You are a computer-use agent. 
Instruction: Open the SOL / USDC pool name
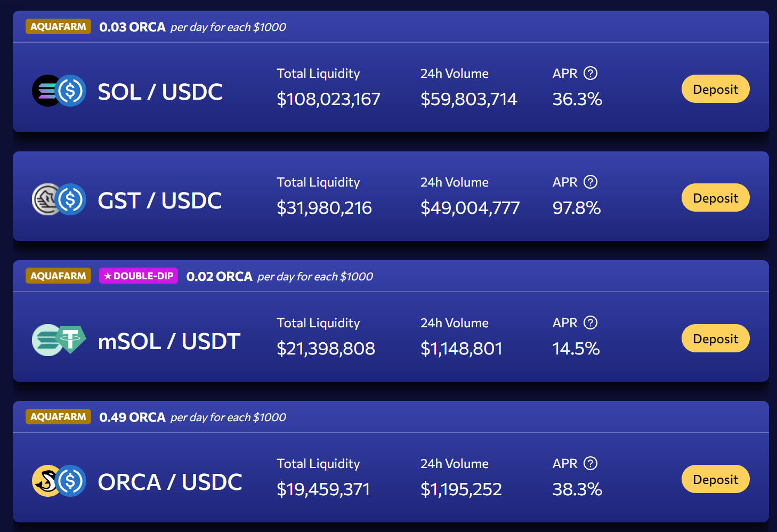[x=160, y=92]
